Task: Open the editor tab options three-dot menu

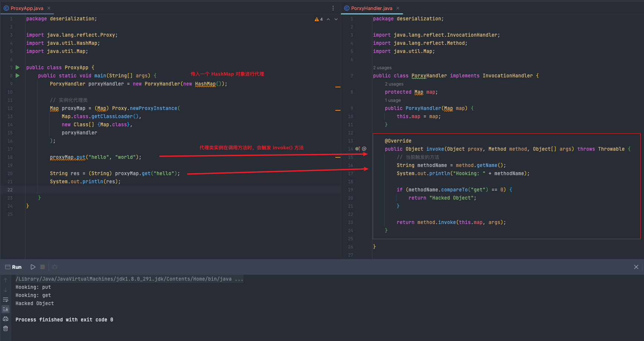Action: tap(333, 8)
